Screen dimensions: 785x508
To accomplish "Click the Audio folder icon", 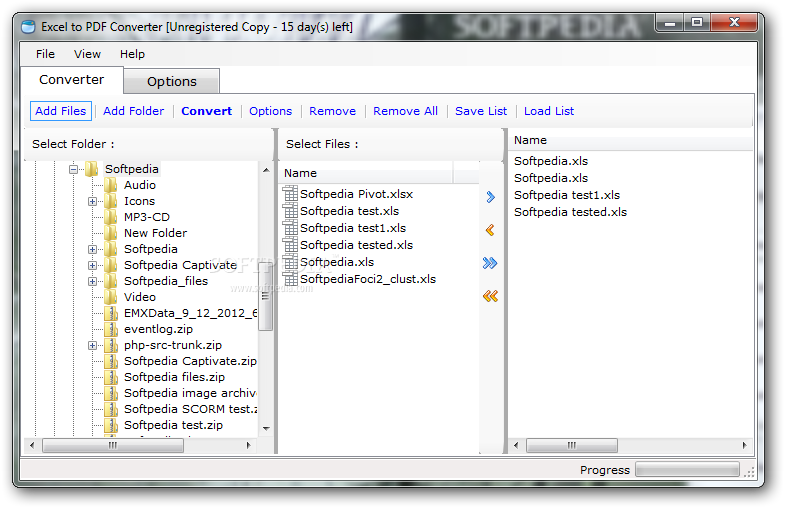I will [111, 185].
